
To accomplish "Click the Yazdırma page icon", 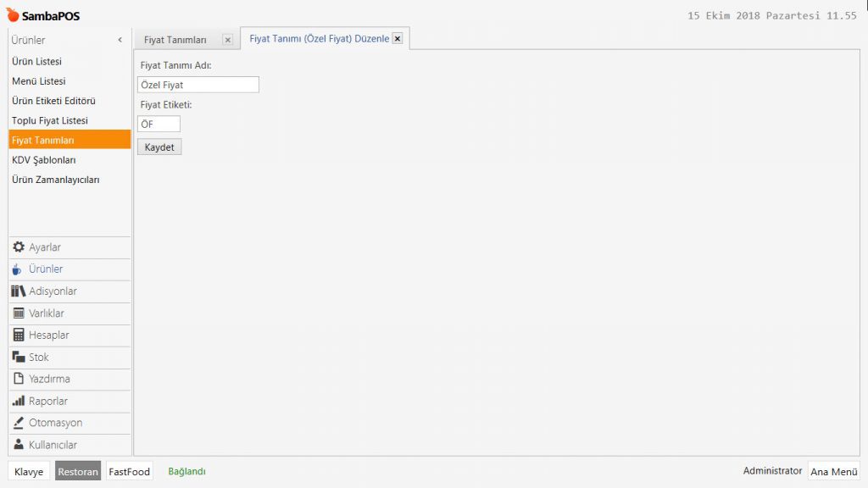I will 19,379.
